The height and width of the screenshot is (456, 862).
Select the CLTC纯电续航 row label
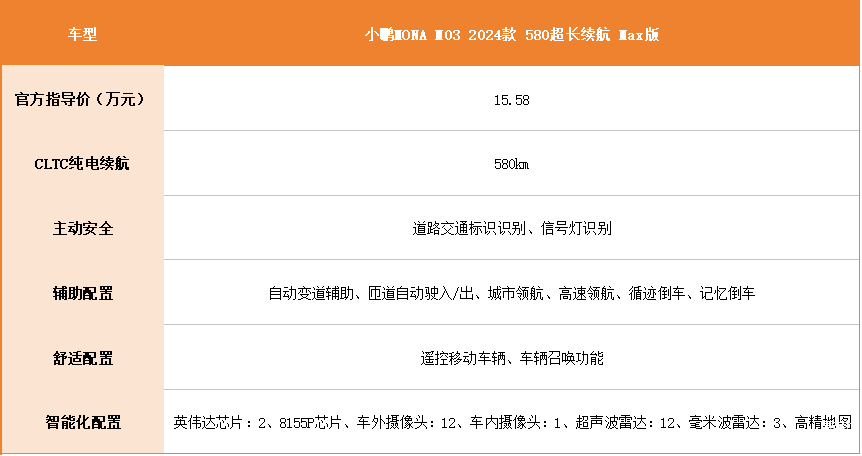tap(81, 164)
